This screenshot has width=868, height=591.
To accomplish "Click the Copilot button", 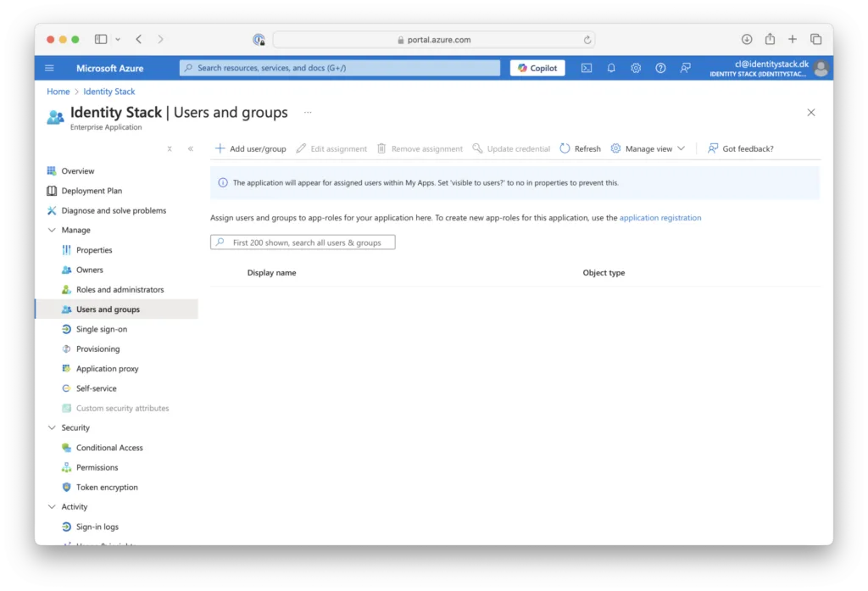I will point(537,68).
